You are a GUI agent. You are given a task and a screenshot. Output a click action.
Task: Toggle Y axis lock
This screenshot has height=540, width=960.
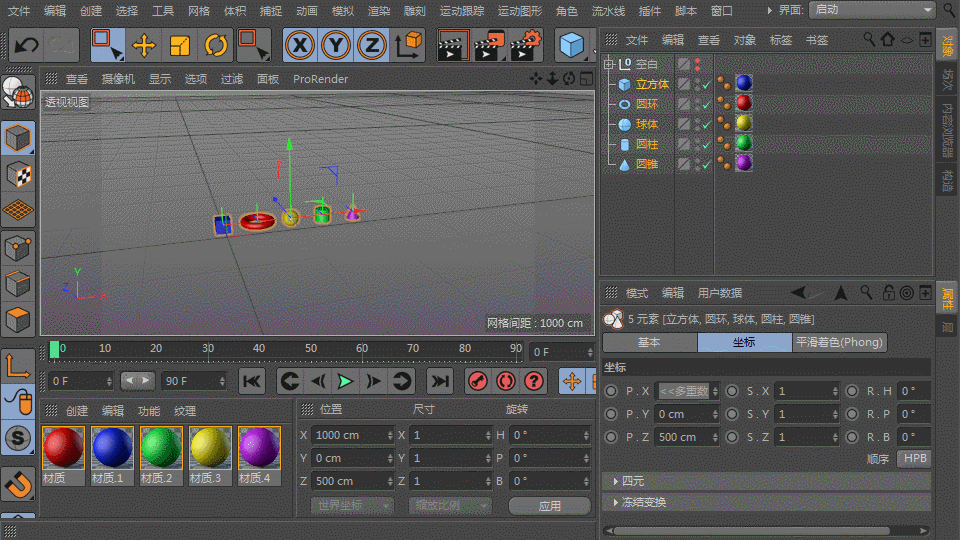(336, 45)
